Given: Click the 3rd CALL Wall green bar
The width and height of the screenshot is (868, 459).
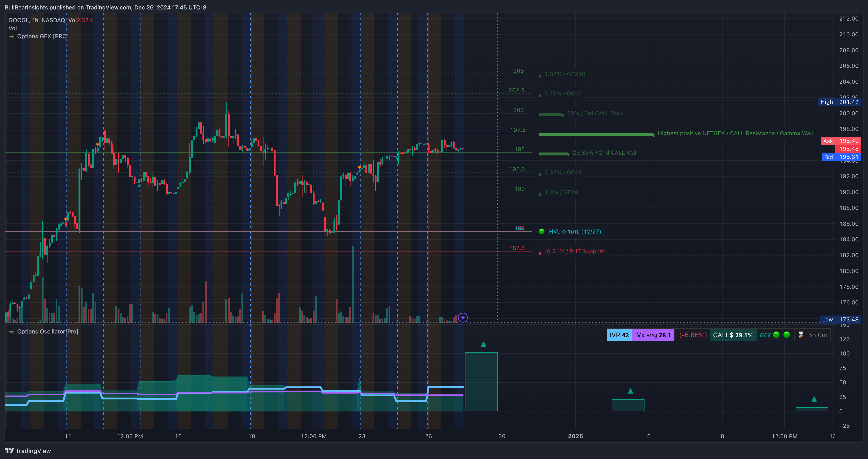Looking at the screenshot, I should (551, 115).
